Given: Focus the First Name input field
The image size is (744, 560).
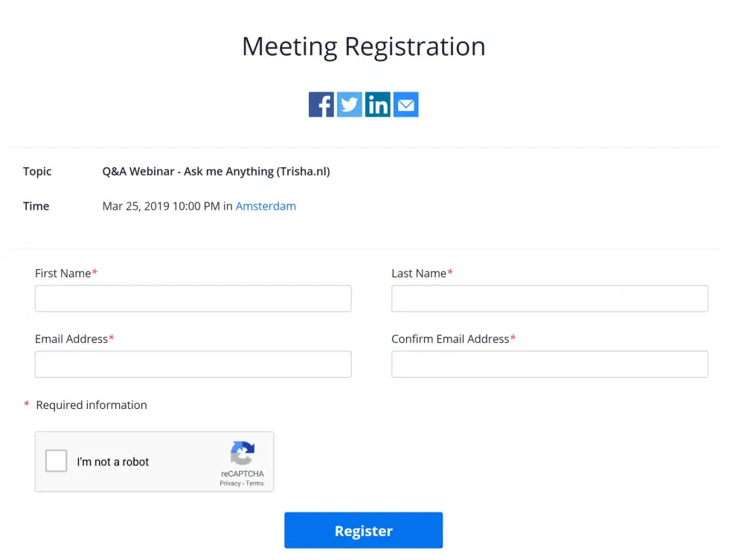Looking at the screenshot, I should (x=193, y=298).
